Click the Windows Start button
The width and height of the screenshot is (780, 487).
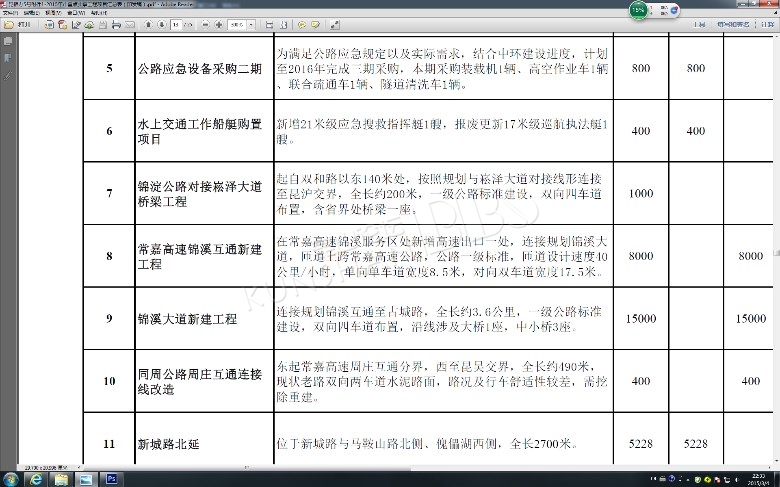(x=9, y=479)
